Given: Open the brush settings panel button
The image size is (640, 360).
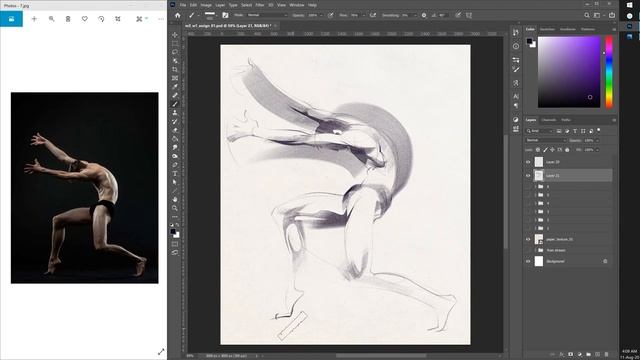Looking at the screenshot, I should point(225,16).
